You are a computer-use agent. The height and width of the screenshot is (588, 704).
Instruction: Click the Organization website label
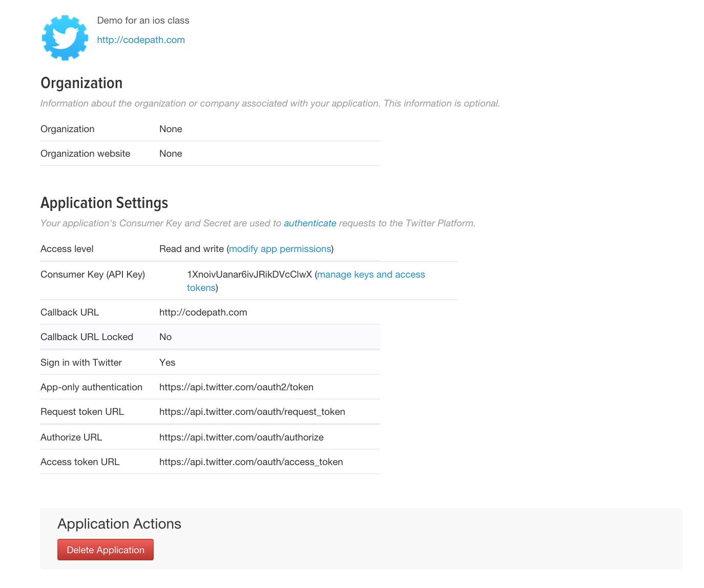[x=86, y=154]
